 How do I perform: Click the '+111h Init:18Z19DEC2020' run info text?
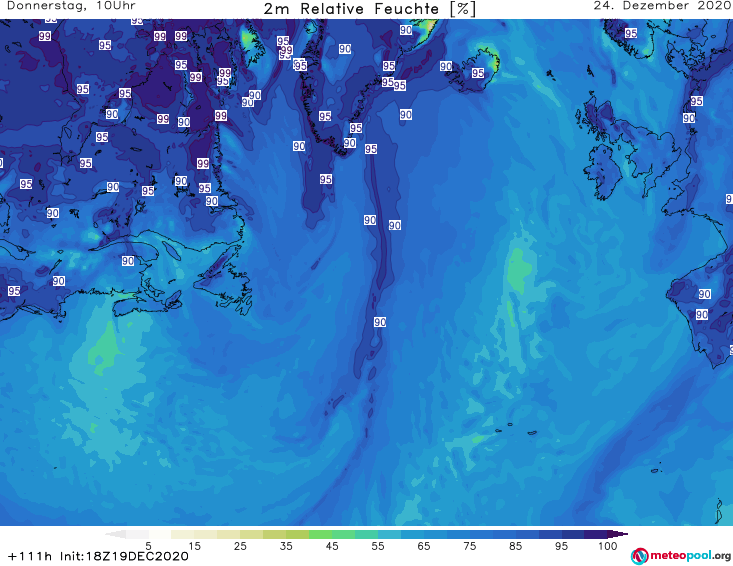click(98, 556)
